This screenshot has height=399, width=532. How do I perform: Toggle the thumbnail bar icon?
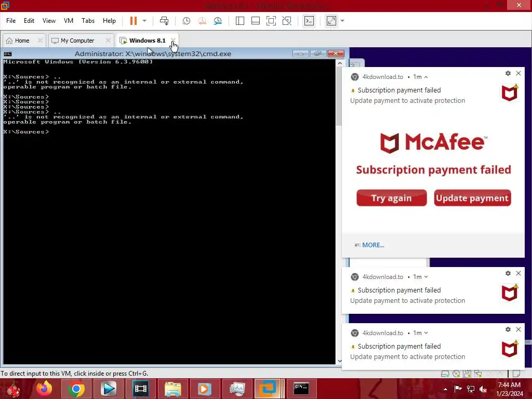pos(256,21)
